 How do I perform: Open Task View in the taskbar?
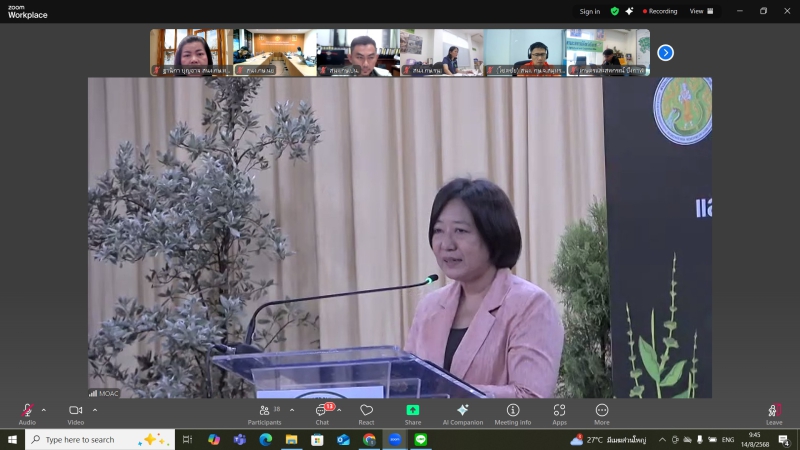187,439
